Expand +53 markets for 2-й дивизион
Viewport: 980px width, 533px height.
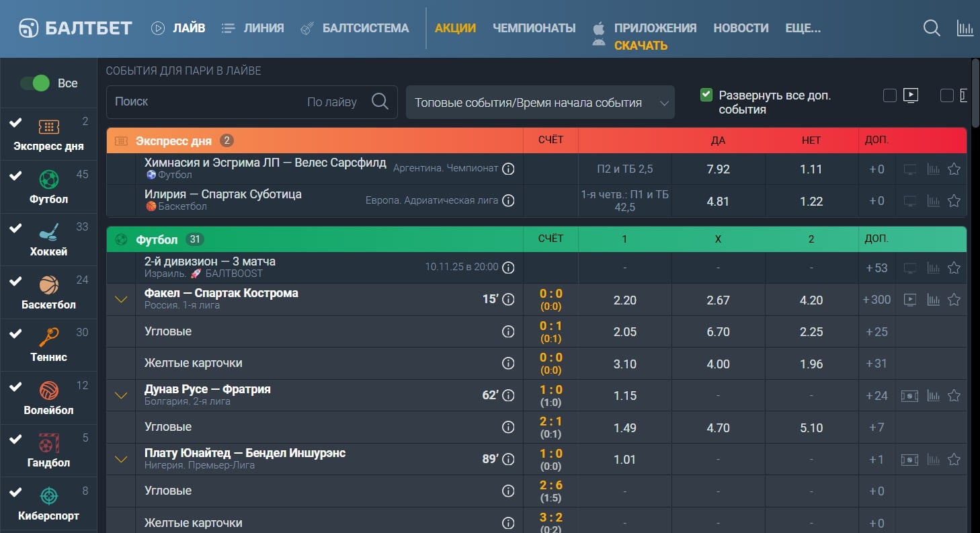(x=876, y=268)
